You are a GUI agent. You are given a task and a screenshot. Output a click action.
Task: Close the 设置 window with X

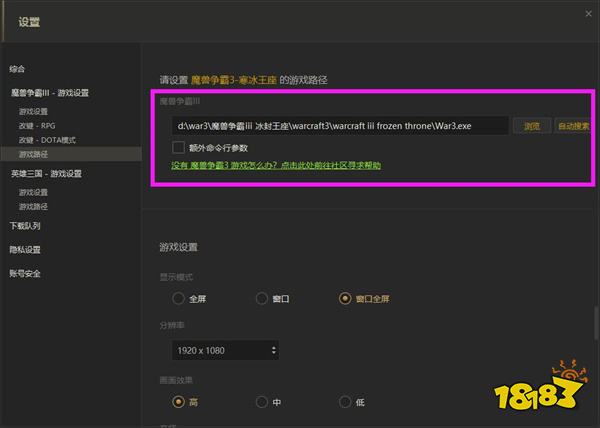[x=588, y=14]
